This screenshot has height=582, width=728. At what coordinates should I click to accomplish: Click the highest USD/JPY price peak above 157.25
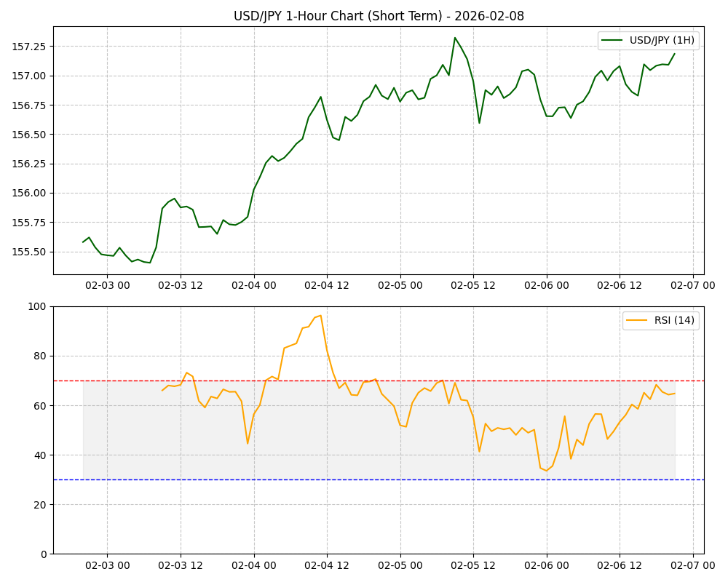(x=455, y=38)
